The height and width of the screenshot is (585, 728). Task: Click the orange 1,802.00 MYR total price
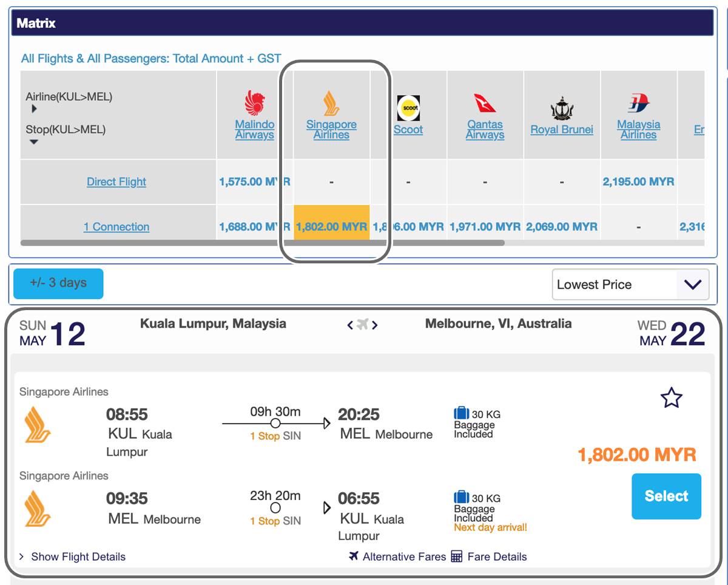637,455
